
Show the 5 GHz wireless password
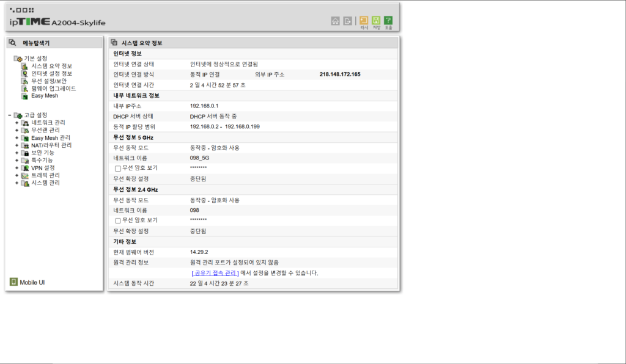118,168
